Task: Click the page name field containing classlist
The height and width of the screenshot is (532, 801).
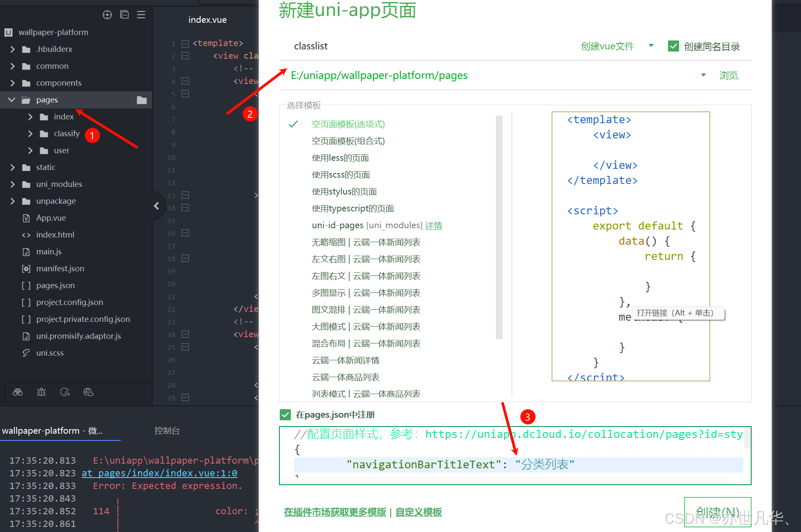Action: click(x=426, y=46)
